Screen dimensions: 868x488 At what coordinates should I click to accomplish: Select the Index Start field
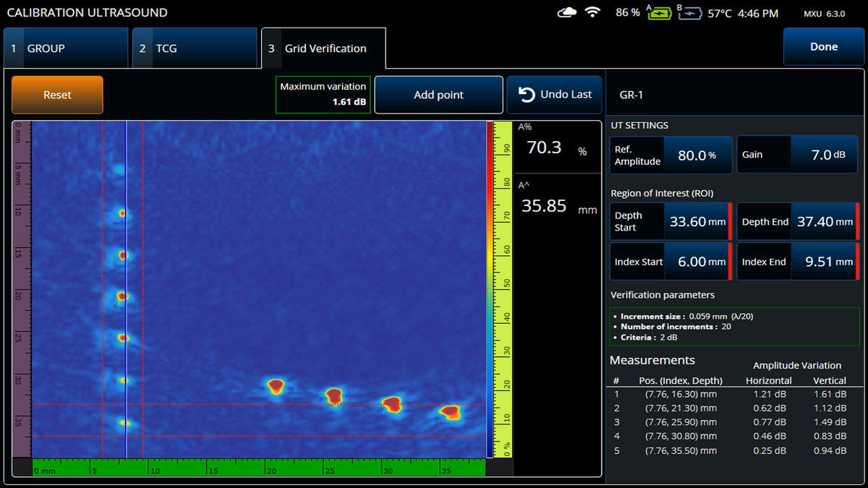pyautogui.click(x=697, y=262)
